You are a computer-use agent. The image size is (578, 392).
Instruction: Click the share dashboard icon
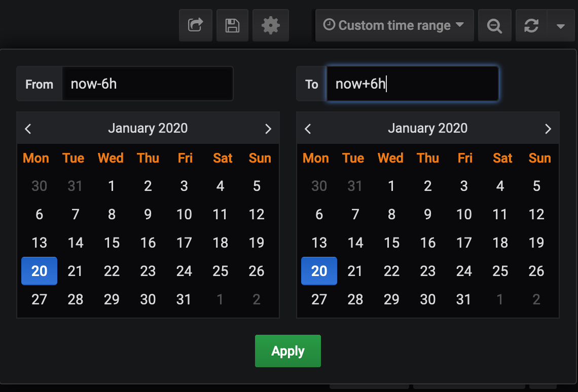(196, 25)
